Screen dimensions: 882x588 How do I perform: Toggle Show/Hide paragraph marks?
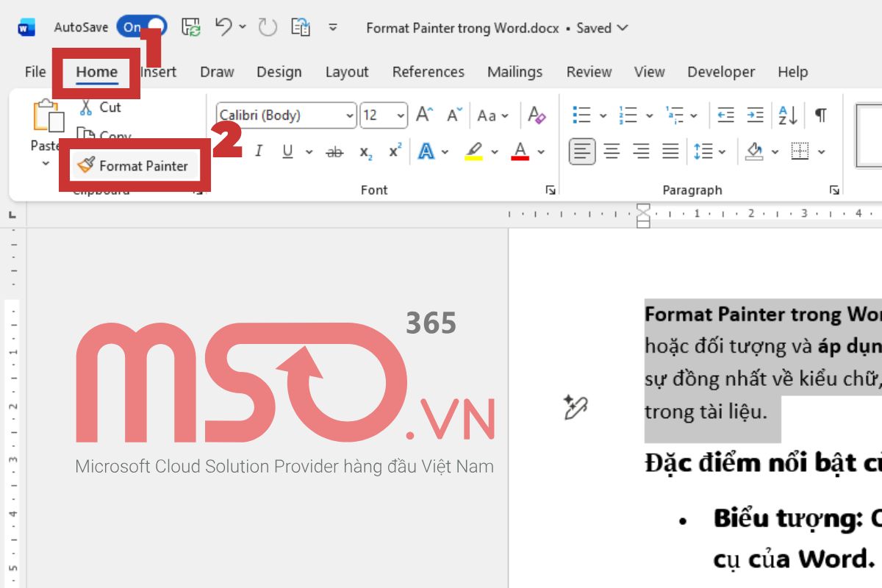coord(821,115)
